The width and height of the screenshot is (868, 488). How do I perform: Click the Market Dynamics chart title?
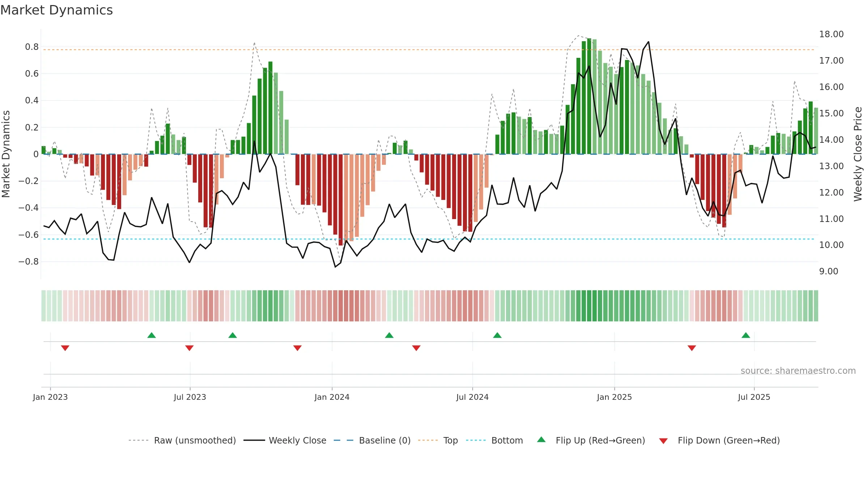pos(56,10)
